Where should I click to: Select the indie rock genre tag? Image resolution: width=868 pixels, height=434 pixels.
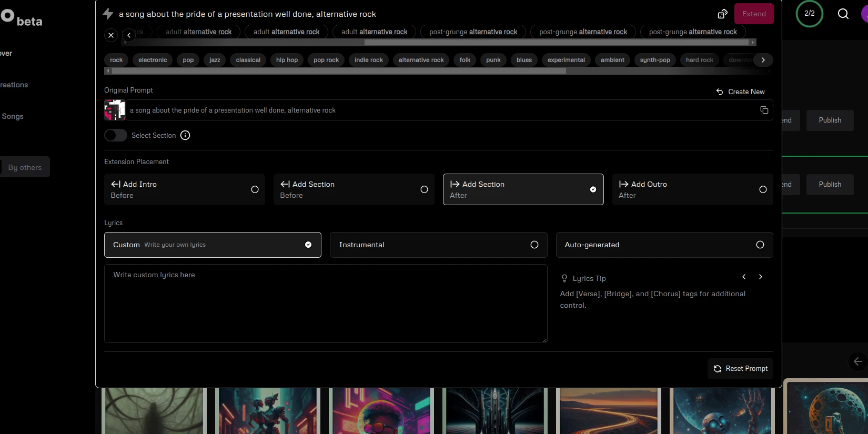(368, 60)
